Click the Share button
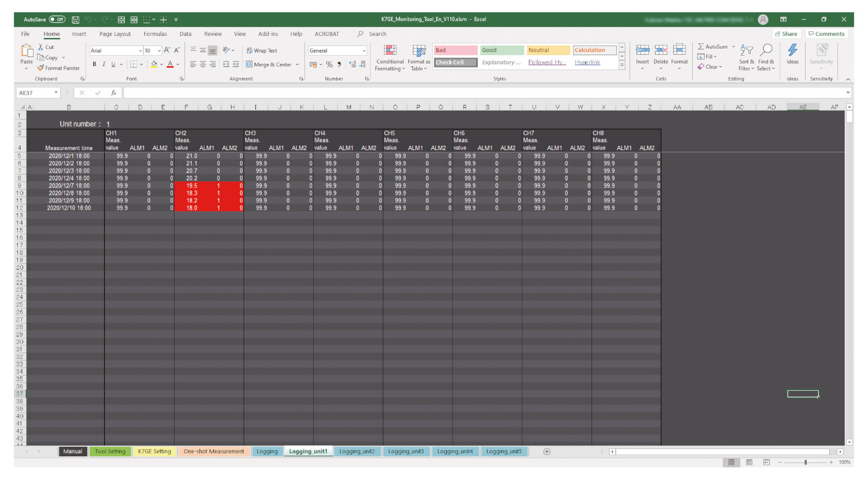Screen dimensions: 868x478 (x=786, y=34)
